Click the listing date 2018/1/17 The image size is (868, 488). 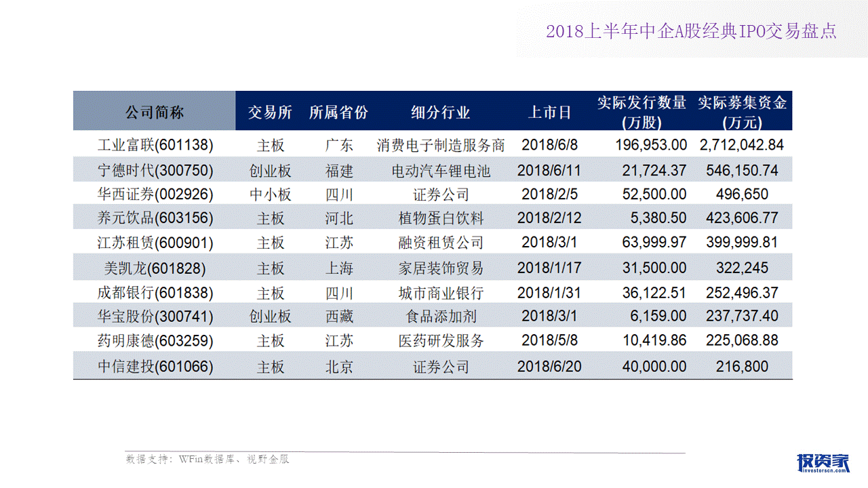point(549,268)
